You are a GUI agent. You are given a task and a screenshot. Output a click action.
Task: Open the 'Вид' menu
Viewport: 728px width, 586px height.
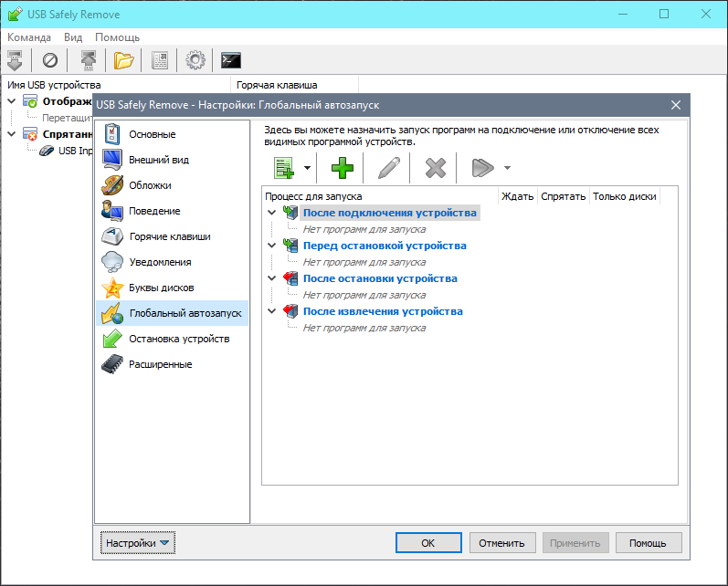pos(73,37)
